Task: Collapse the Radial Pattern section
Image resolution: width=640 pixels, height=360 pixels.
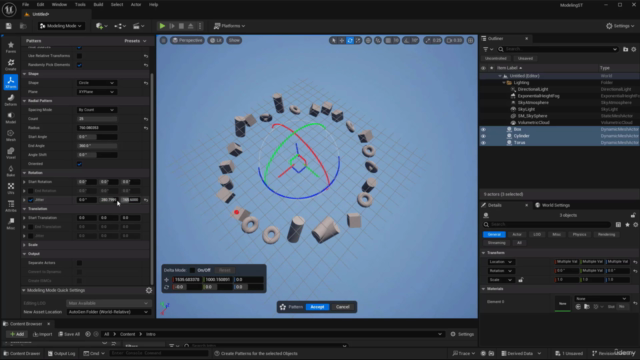Action: point(24,101)
